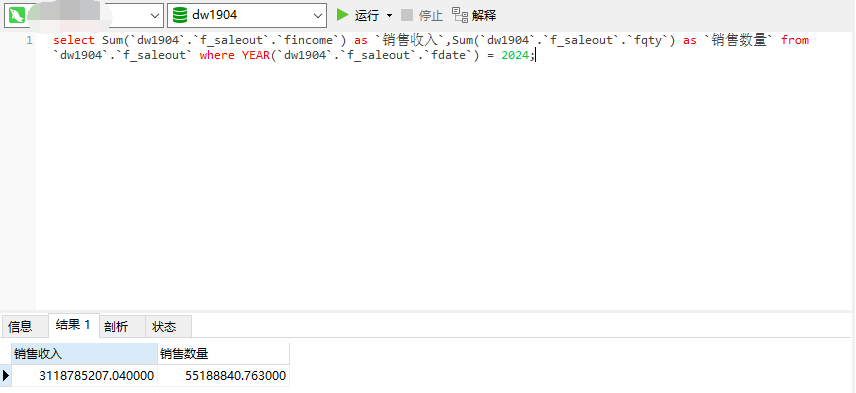This screenshot has height=393, width=856.
Task: Select cell value 3118785207.040000
Action: (85, 376)
